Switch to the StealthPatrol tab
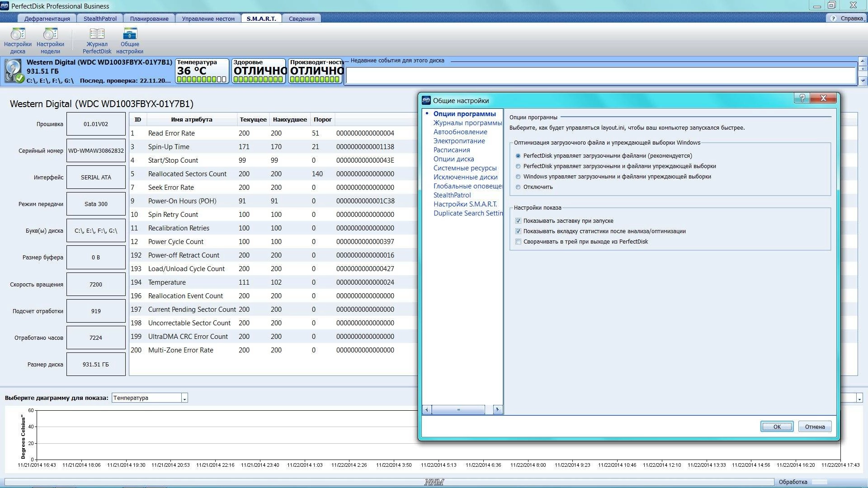 100,19
